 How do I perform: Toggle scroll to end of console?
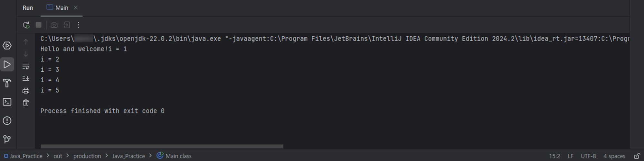[26, 78]
